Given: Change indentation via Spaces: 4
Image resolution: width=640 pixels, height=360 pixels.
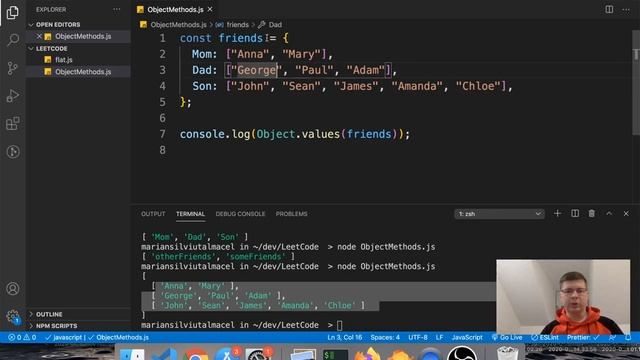Looking at the screenshot, I should pyautogui.click(x=385, y=338).
